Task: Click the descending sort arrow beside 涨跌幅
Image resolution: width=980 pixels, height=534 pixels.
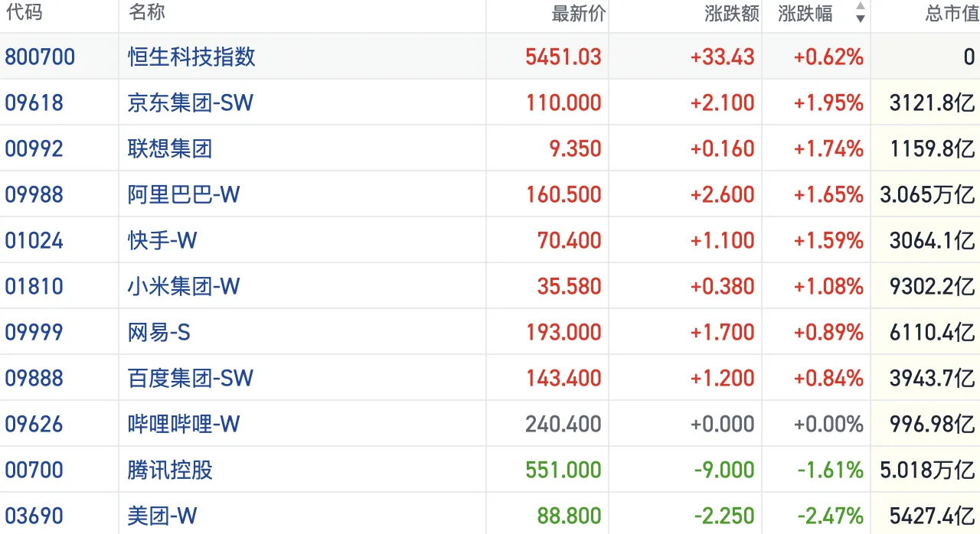Action: (861, 19)
